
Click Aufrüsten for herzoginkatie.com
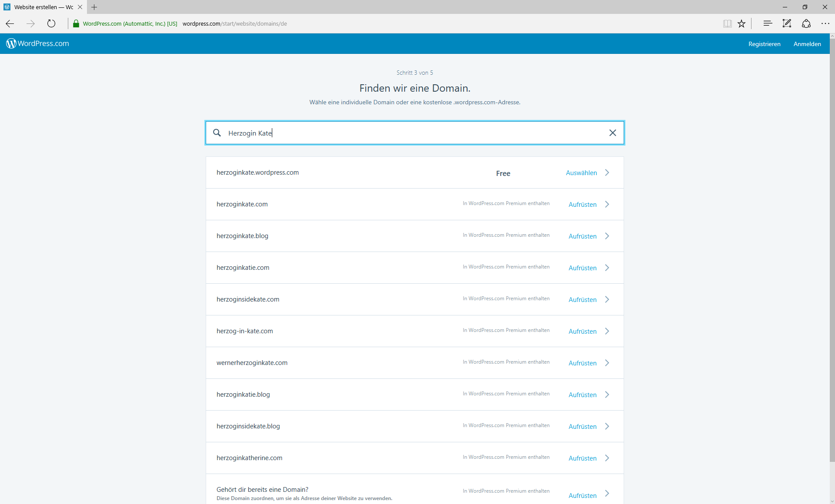pyautogui.click(x=582, y=268)
